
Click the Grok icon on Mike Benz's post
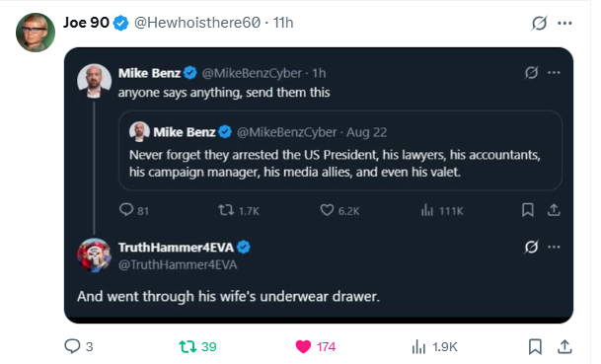click(531, 72)
